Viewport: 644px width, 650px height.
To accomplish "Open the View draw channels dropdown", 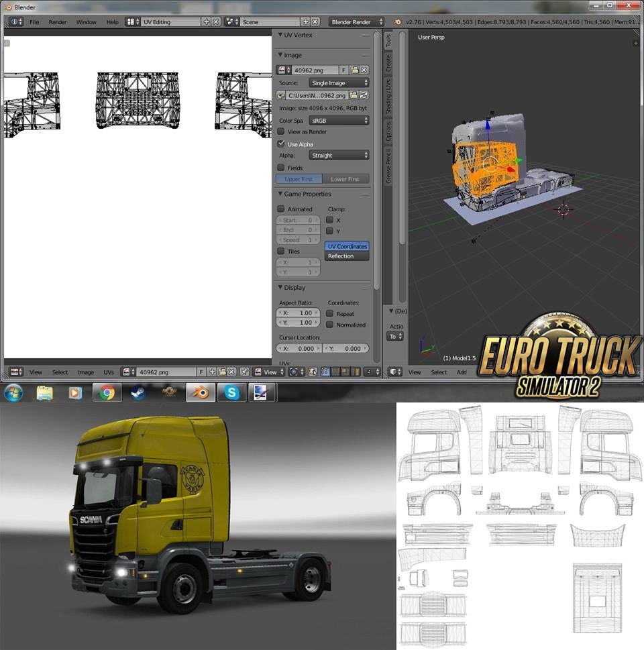I will pos(269,372).
